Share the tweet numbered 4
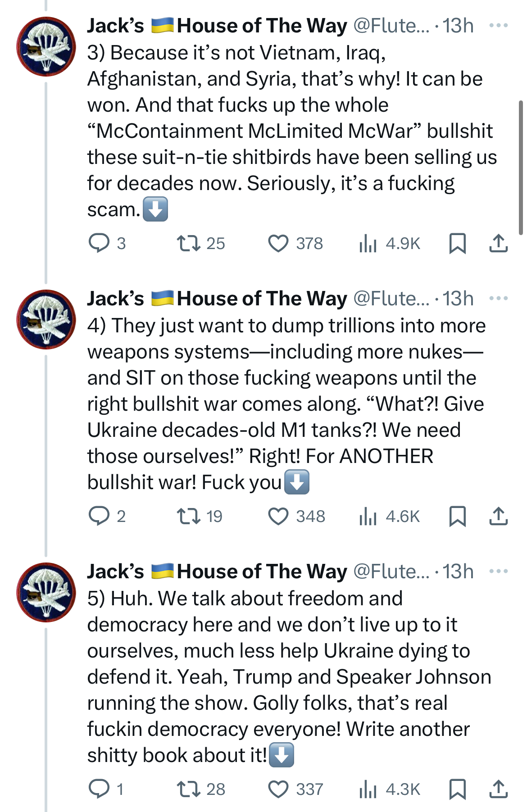Viewport: 527px width, 812px height. tap(498, 516)
